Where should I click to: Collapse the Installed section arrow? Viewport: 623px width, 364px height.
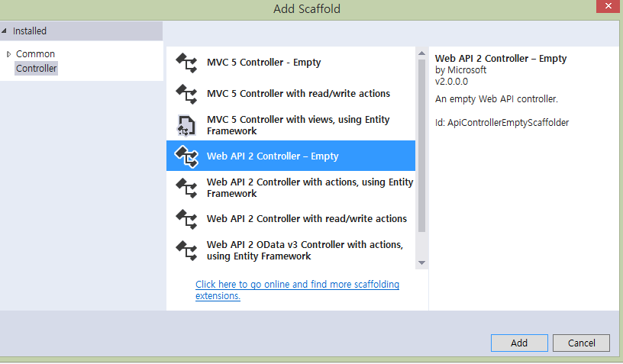(4, 31)
